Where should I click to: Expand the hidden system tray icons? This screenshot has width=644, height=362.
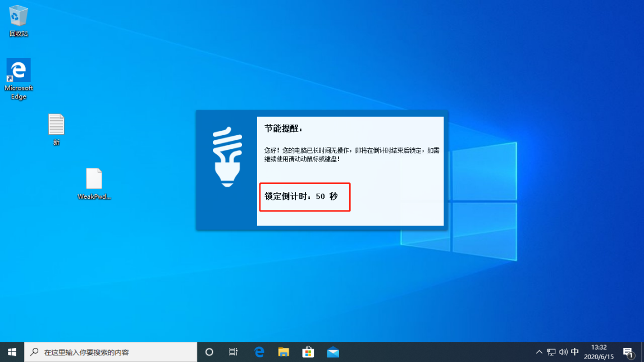(x=539, y=352)
